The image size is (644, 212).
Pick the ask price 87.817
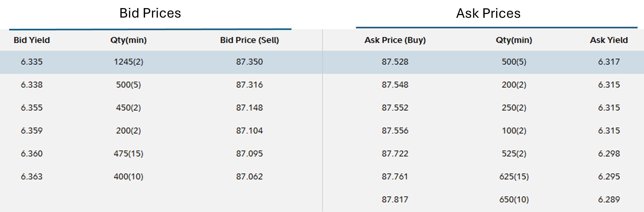click(395, 200)
